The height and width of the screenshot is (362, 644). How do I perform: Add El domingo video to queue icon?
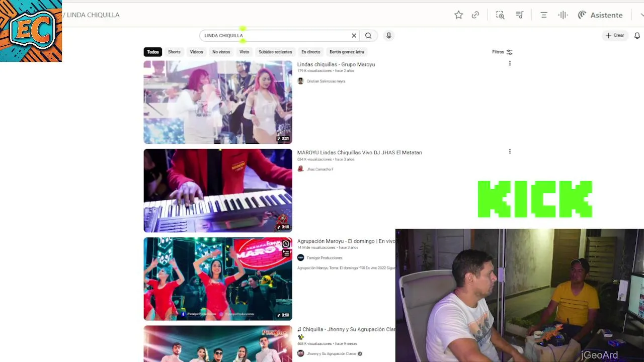pyautogui.click(x=286, y=253)
